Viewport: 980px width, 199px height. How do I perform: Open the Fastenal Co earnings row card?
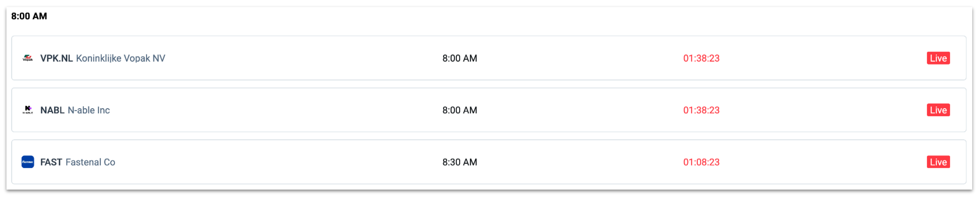pyautogui.click(x=488, y=162)
